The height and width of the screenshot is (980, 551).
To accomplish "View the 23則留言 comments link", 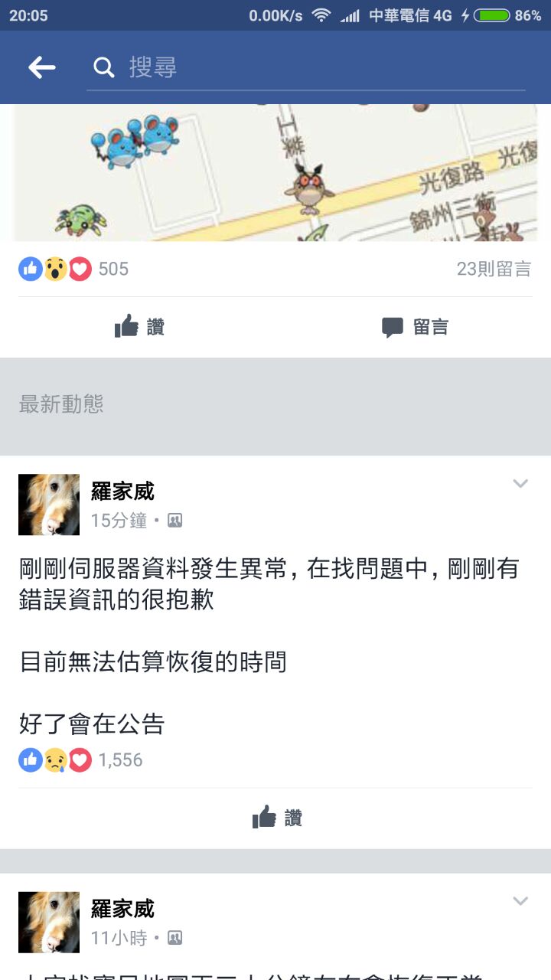I will click(494, 269).
